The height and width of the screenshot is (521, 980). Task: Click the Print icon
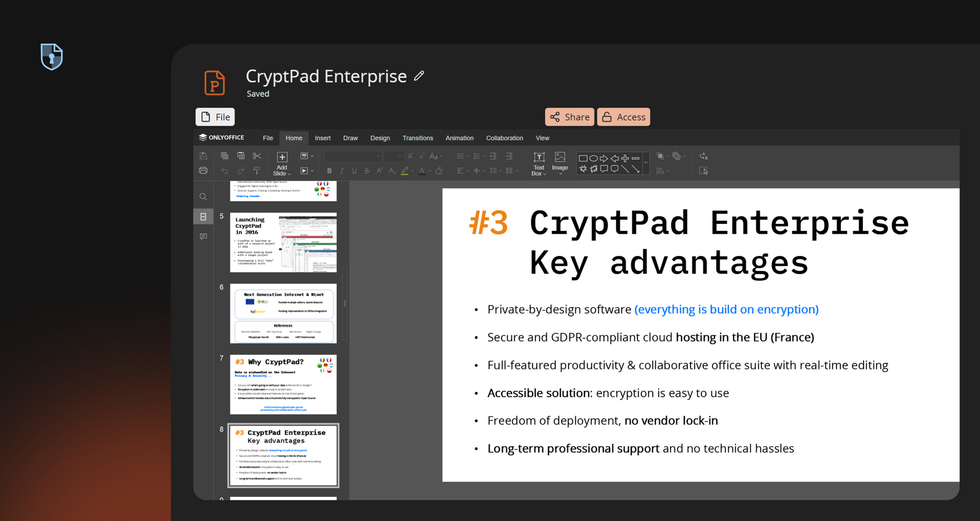pyautogui.click(x=203, y=171)
